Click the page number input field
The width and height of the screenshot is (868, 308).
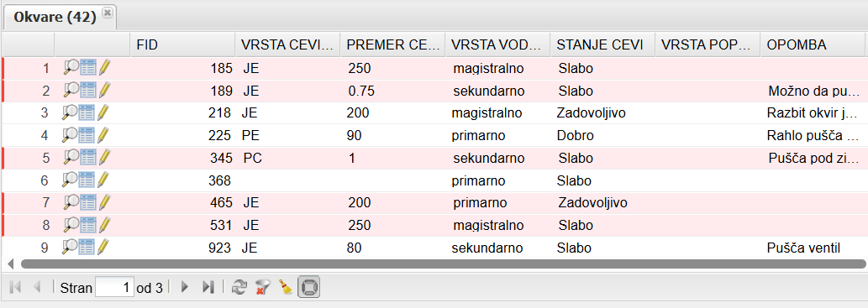click(x=114, y=288)
